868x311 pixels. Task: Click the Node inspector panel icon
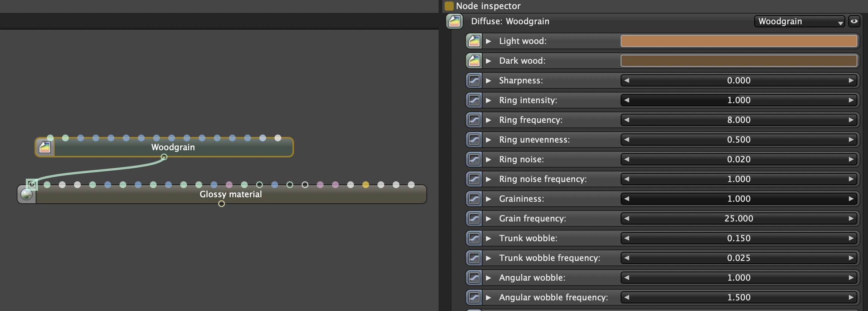(449, 6)
